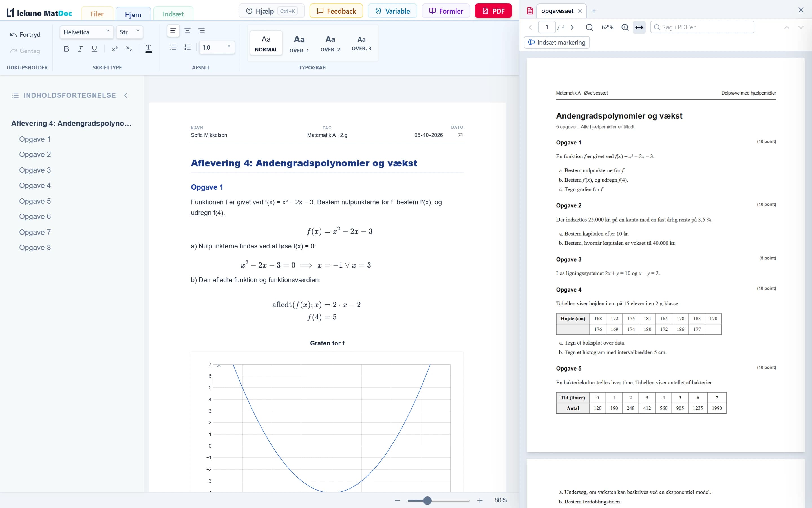This screenshot has width=812, height=508.
Task: Center-align the text
Action: 187,31
